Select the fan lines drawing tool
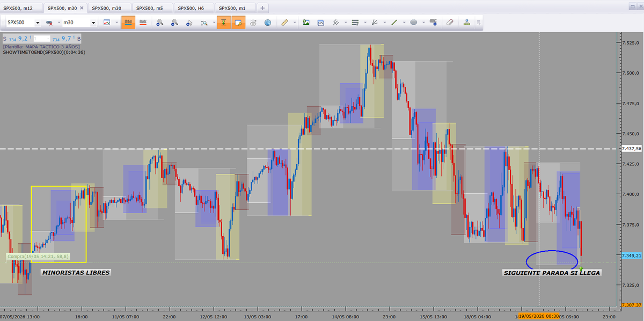 (x=375, y=23)
